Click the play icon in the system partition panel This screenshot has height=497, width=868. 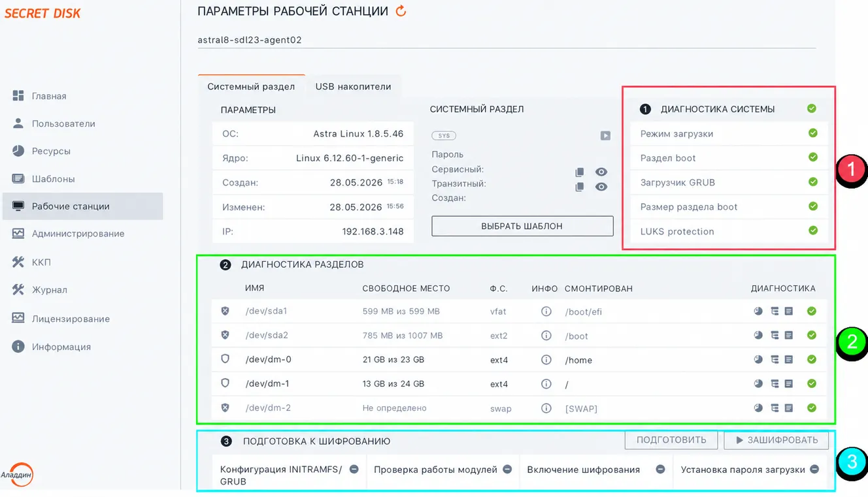tap(606, 136)
